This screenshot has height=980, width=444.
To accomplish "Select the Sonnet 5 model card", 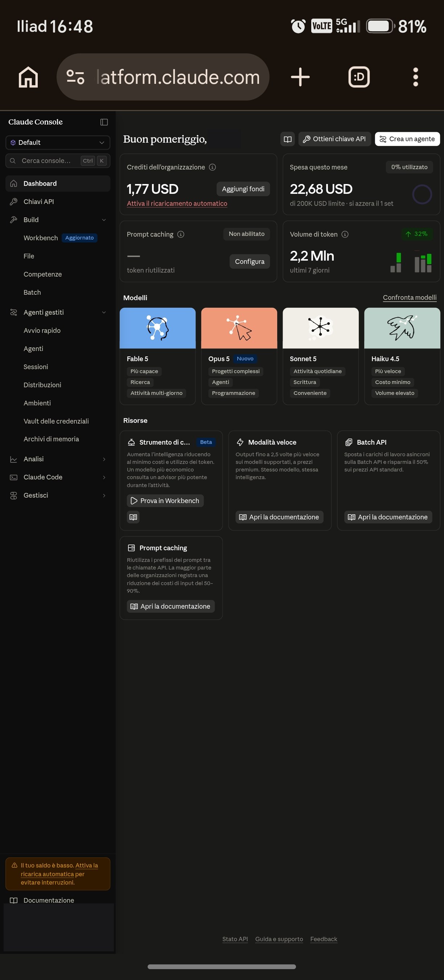I will coord(321,356).
